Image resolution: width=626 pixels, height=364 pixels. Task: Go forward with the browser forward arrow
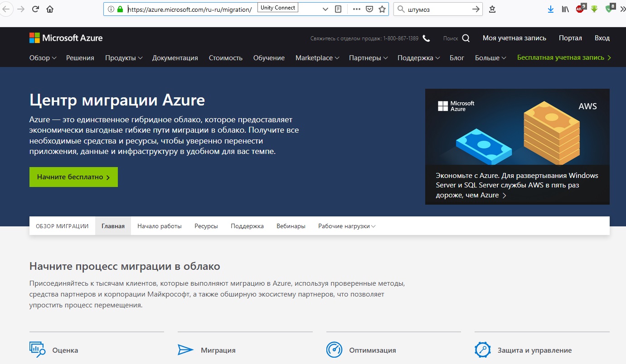(x=20, y=9)
